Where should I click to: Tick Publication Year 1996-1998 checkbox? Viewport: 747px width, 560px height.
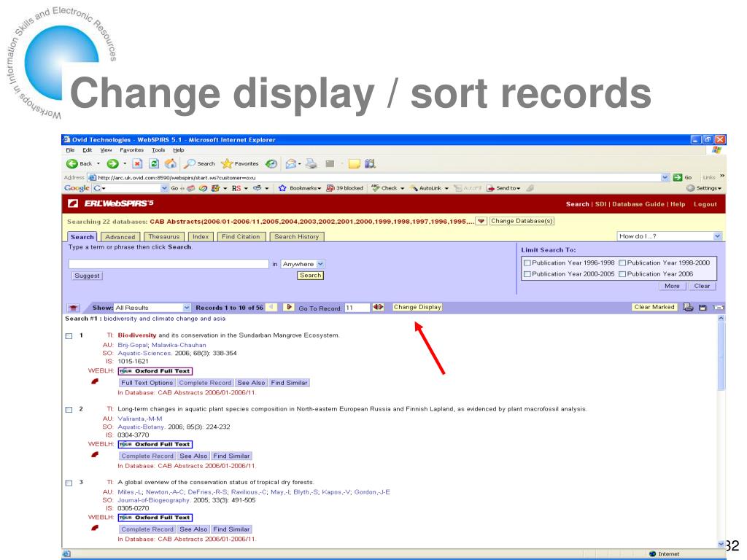(527, 262)
